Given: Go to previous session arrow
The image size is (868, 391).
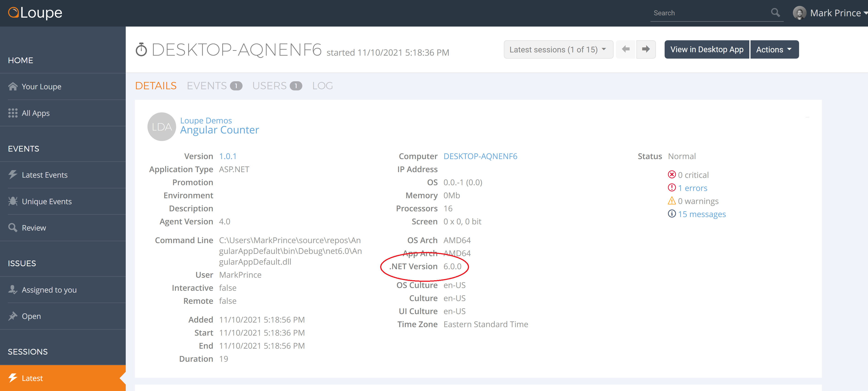Looking at the screenshot, I should [x=626, y=49].
